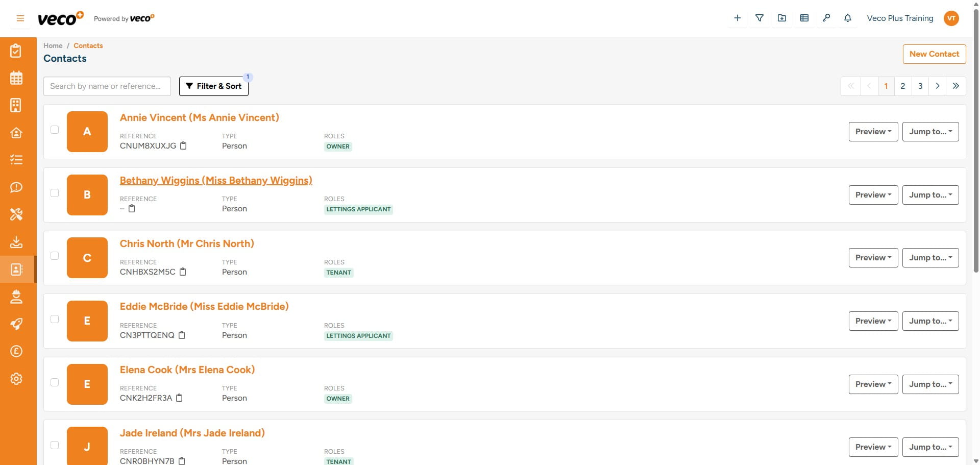The width and height of the screenshot is (980, 465).
Task: Expand Preview dropdown for Bethany Wiggins
Action: 873,195
